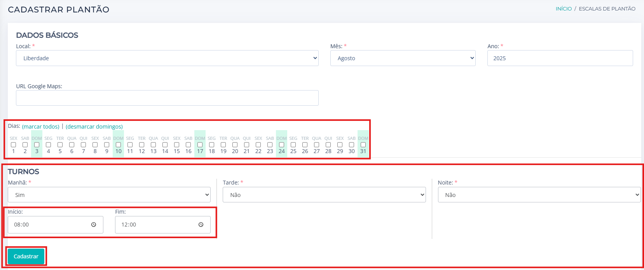Change the Tarde shift dropdown

pos(324,195)
